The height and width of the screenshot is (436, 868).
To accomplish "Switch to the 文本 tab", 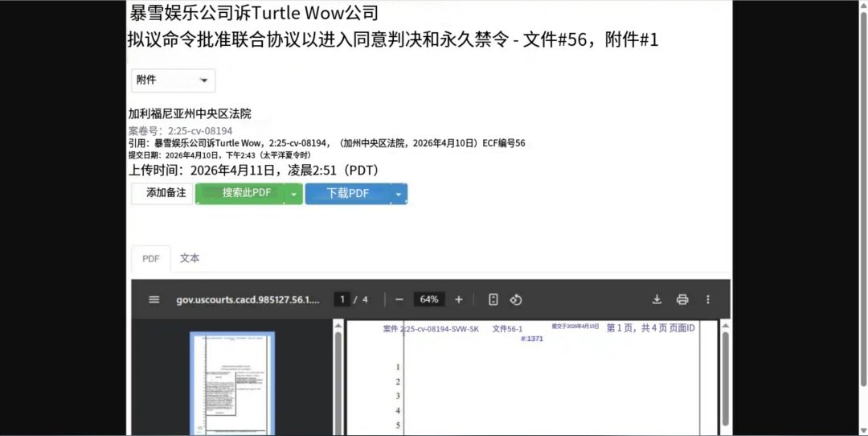I will pyautogui.click(x=190, y=258).
